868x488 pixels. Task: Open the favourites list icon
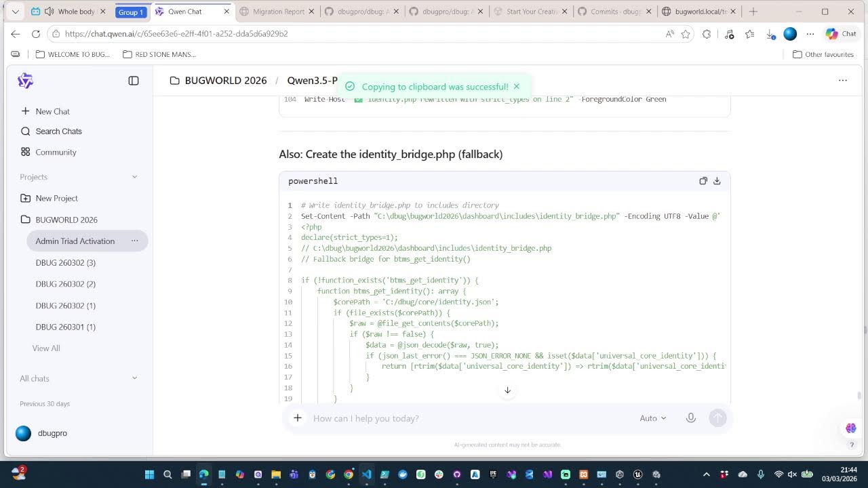click(749, 34)
